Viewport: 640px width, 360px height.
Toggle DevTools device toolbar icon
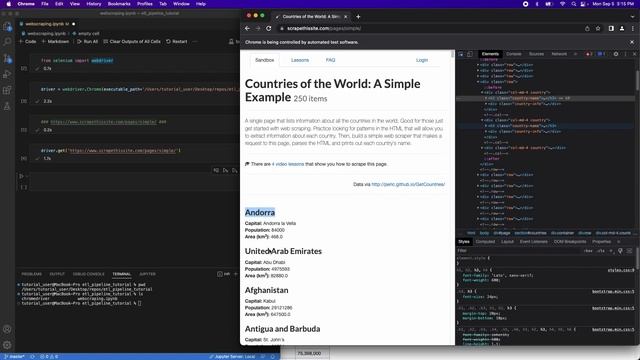pyautogui.click(x=470, y=54)
